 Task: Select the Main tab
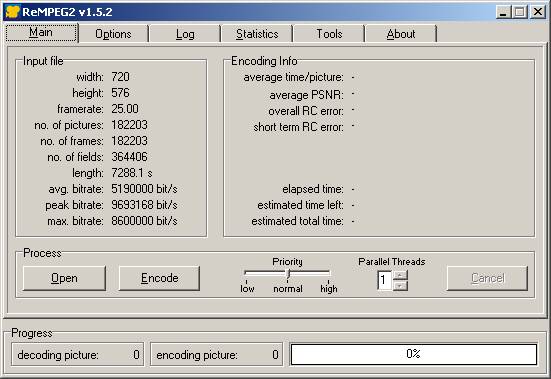point(41,33)
